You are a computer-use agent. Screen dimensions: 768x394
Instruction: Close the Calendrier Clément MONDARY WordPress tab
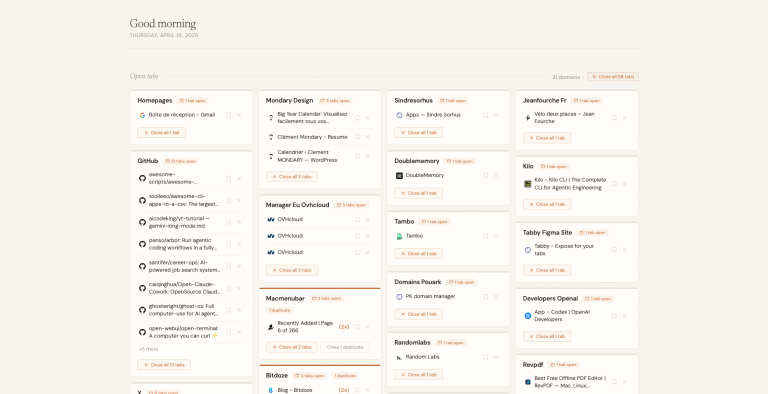click(367, 156)
